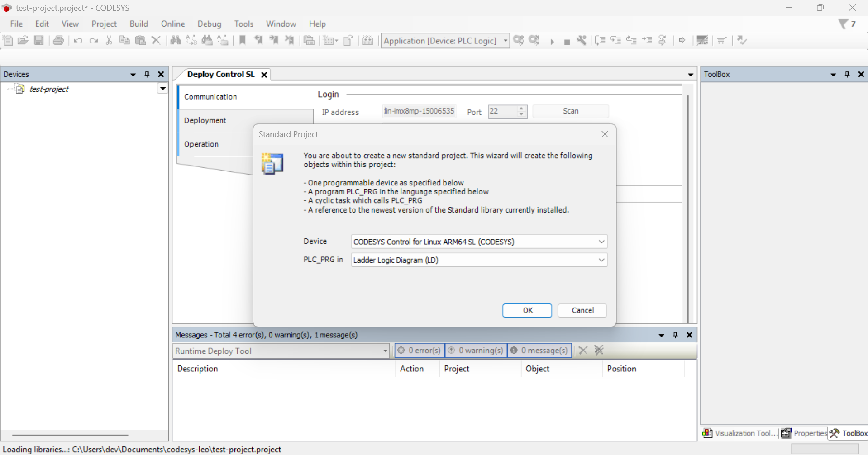Click the Save project toolbar icon
Screen dimensions: 868x455
pos(39,41)
